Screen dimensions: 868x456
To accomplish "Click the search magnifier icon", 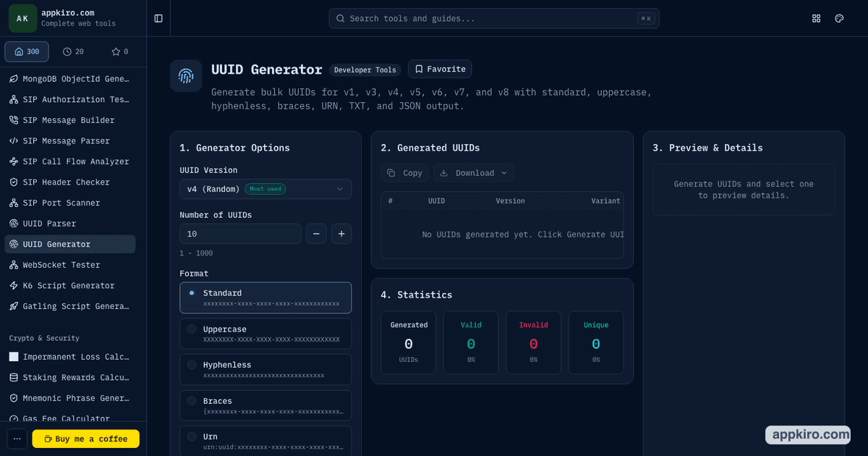I will (341, 18).
